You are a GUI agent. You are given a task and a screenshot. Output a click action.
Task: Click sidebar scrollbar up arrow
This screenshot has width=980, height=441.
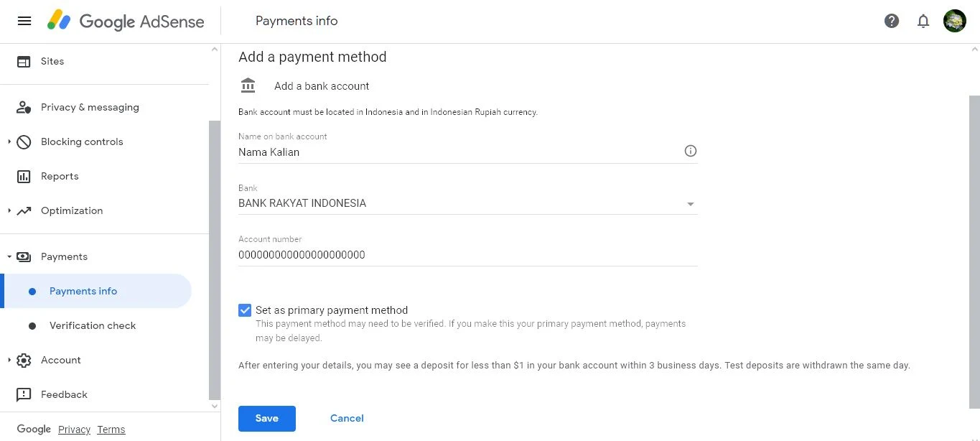[214, 49]
